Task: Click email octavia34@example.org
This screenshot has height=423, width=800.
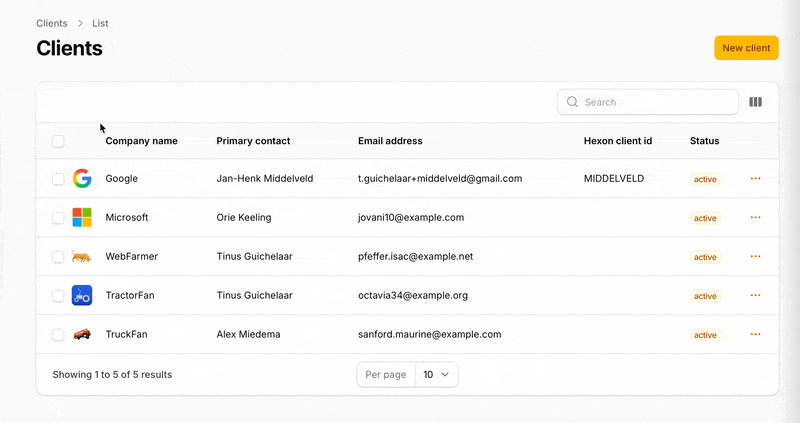Action: coord(413,295)
